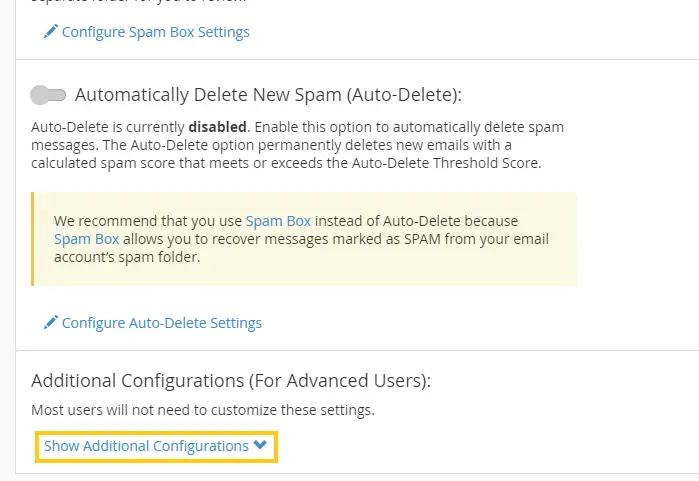Click chevron icon next to Show Additional Configurations
The height and width of the screenshot is (481, 699).
point(260,444)
